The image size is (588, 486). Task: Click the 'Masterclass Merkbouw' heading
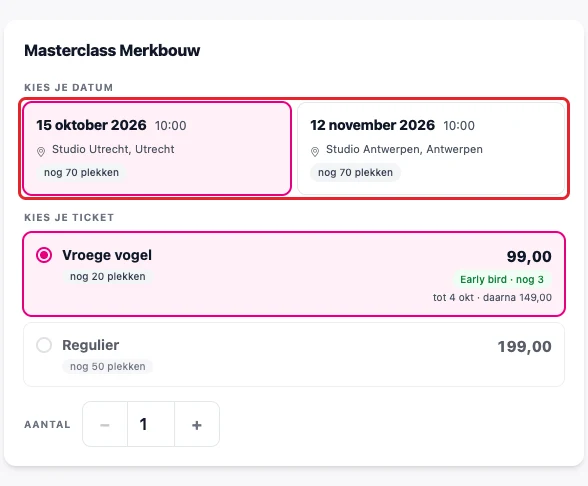pos(112,50)
